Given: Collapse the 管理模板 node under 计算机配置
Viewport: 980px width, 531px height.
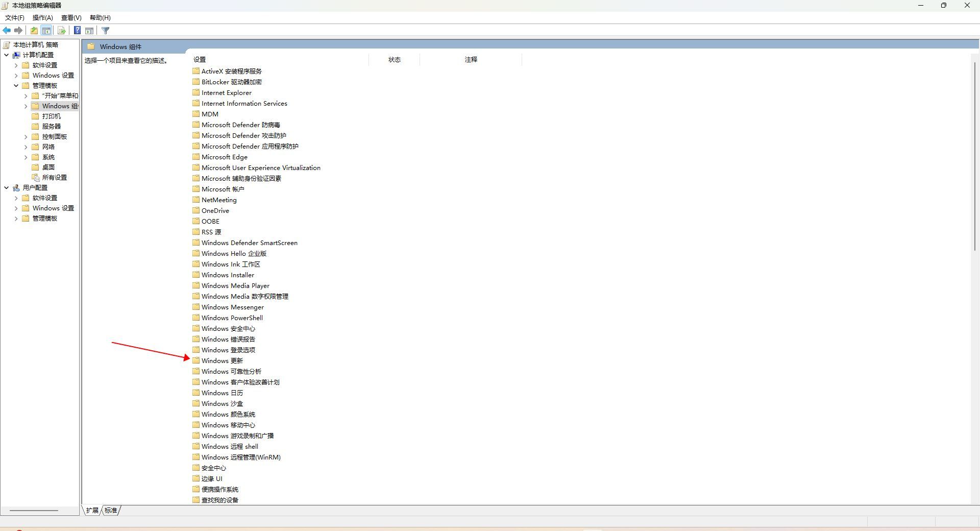Looking at the screenshot, I should (16, 86).
